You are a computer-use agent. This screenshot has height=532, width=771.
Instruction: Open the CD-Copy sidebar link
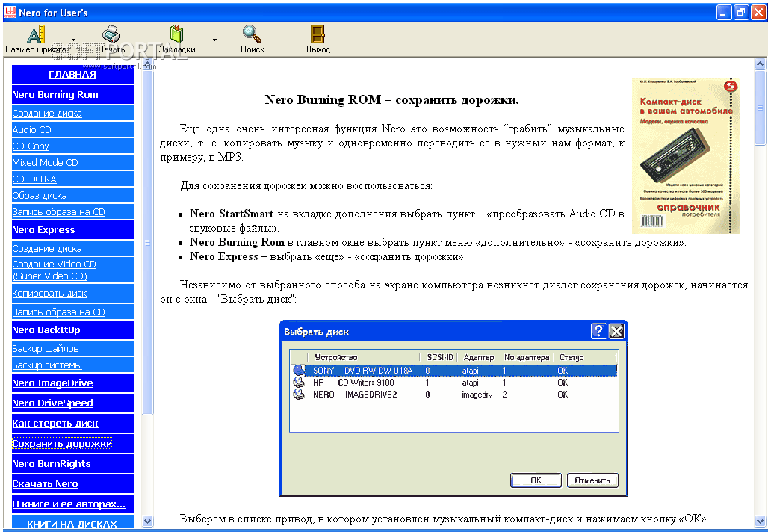click(31, 146)
